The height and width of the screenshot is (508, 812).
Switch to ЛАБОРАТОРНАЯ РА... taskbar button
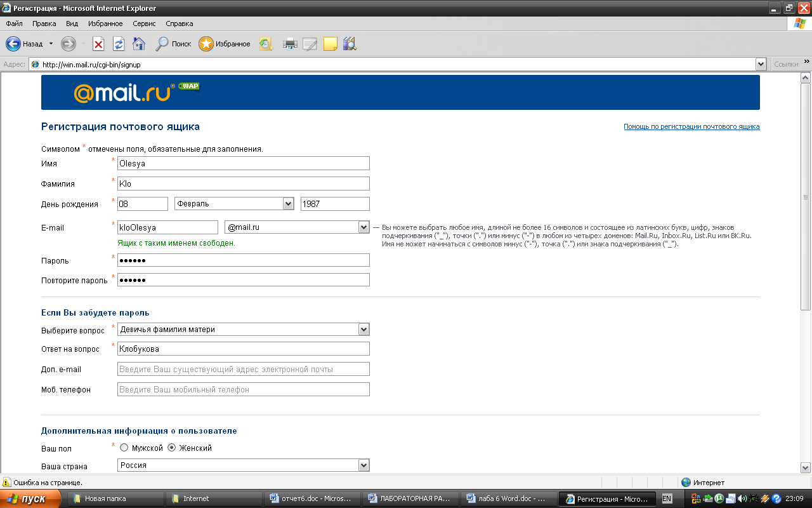point(411,499)
